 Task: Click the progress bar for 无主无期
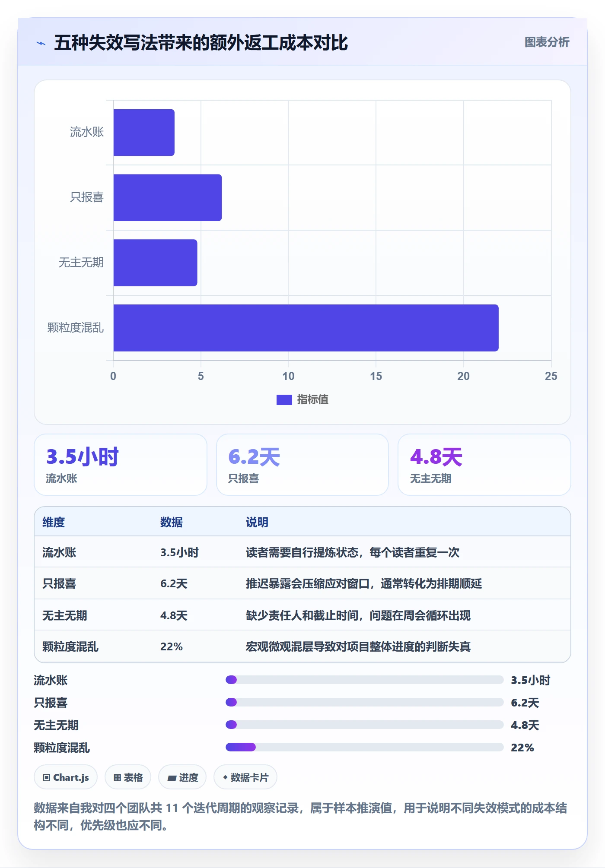[x=364, y=725]
